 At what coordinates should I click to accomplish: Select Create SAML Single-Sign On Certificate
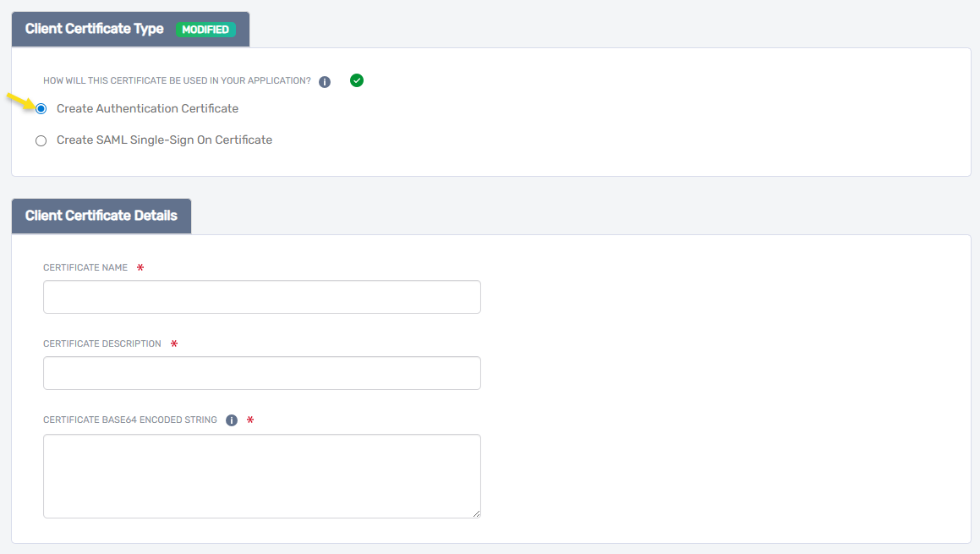[x=41, y=140]
